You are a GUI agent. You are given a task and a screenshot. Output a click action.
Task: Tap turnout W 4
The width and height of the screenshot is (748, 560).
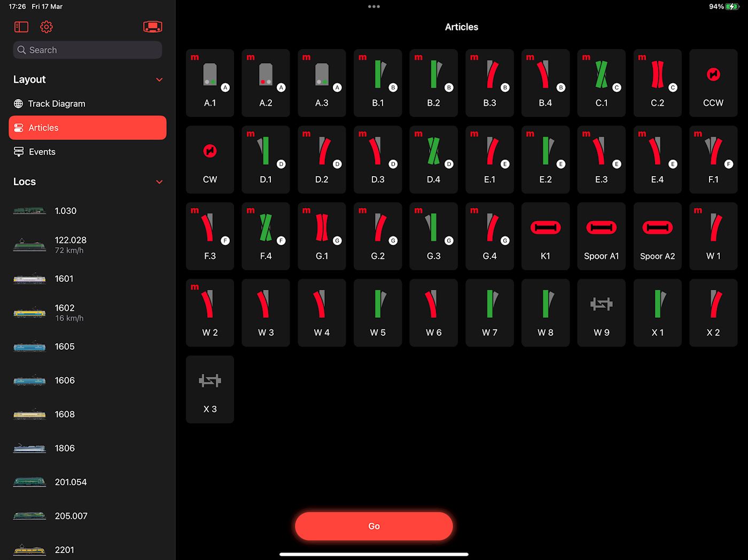click(x=322, y=313)
